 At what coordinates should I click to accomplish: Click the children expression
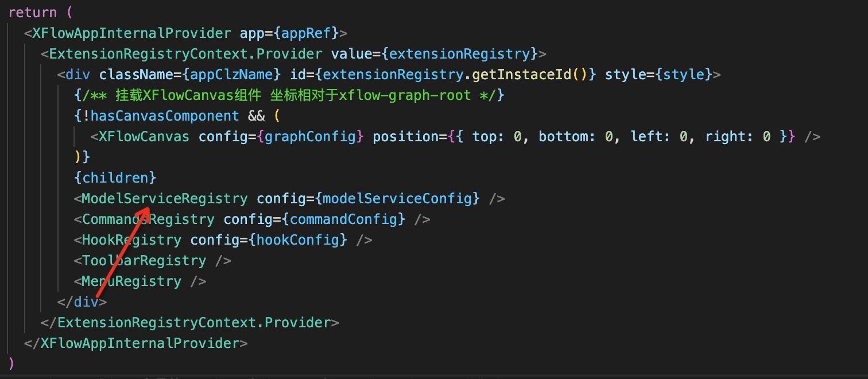pyautogui.click(x=115, y=177)
